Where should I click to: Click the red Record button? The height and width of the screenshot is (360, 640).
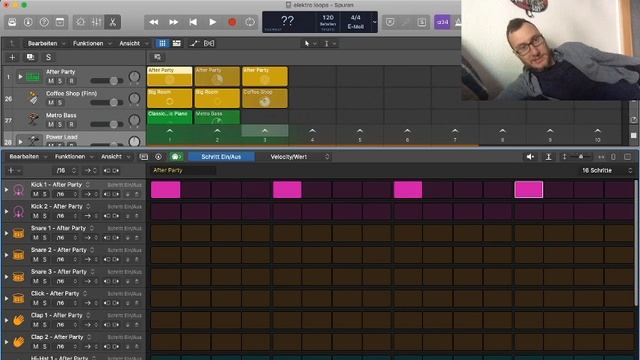232,22
